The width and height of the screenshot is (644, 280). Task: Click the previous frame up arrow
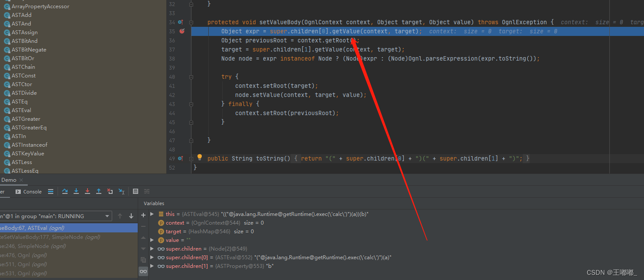(x=120, y=216)
